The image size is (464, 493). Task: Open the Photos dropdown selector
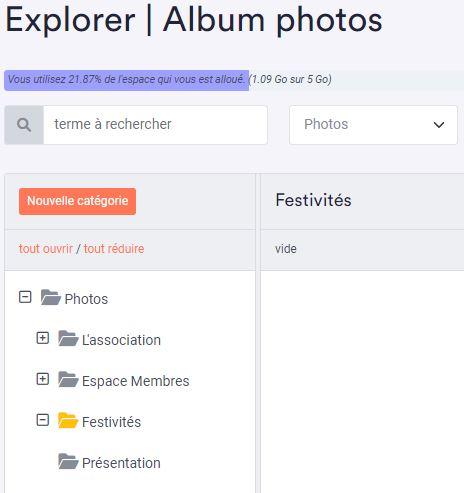click(373, 125)
